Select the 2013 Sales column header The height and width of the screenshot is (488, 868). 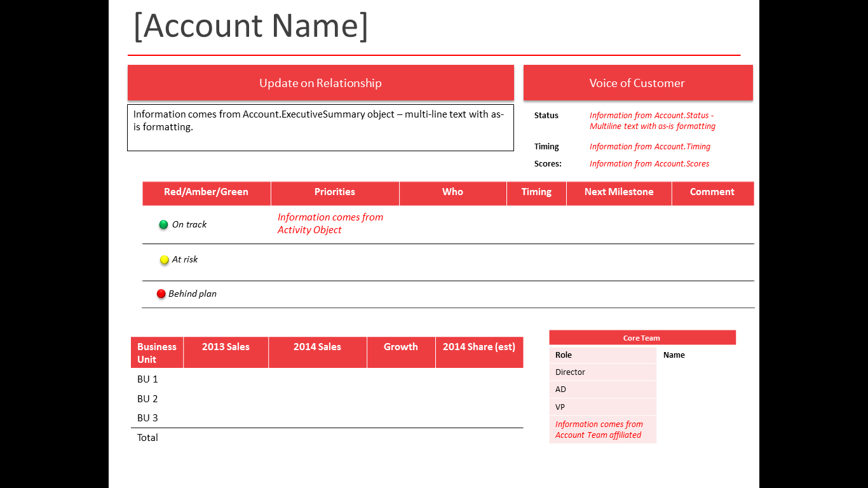(x=226, y=347)
